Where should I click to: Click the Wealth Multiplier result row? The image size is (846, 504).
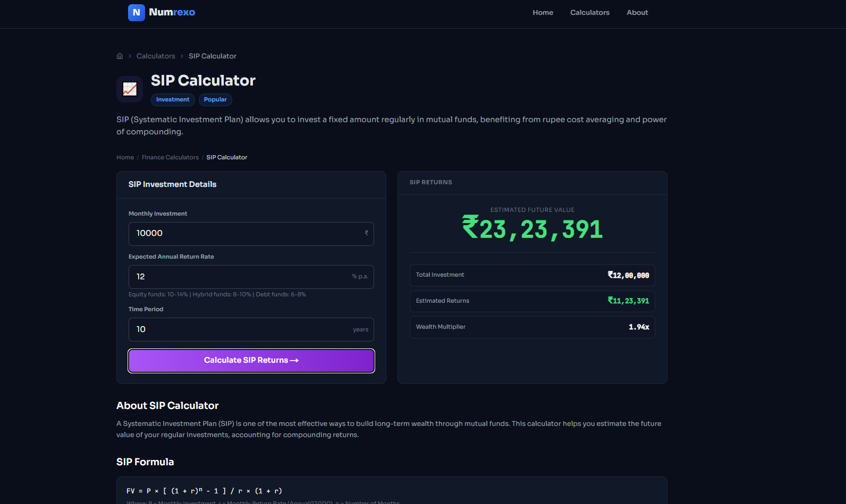pyautogui.click(x=532, y=327)
